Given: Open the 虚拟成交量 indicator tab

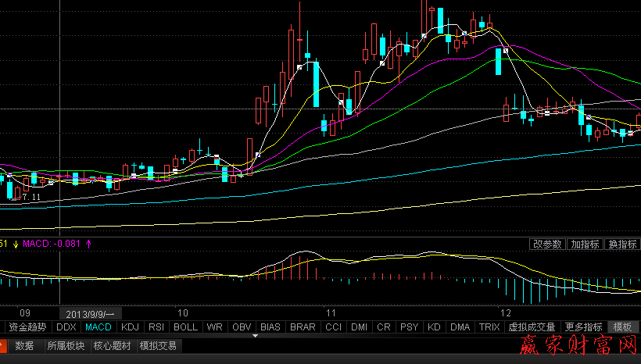Looking at the screenshot, I should point(532,327).
